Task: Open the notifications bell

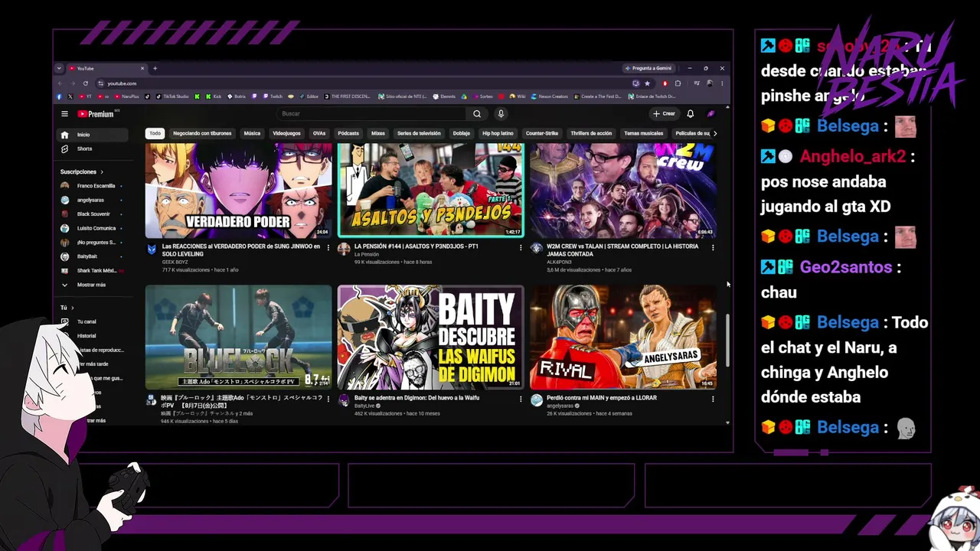Action: (x=690, y=114)
